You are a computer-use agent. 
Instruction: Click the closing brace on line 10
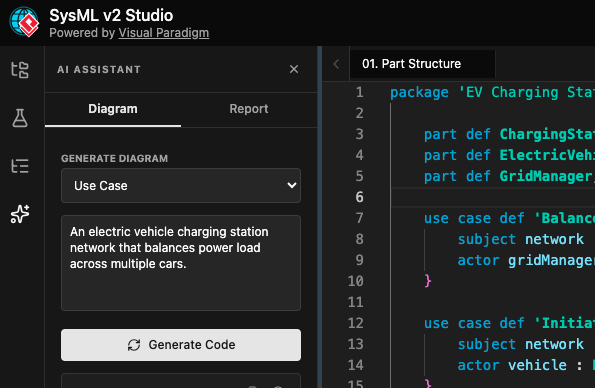(x=428, y=281)
